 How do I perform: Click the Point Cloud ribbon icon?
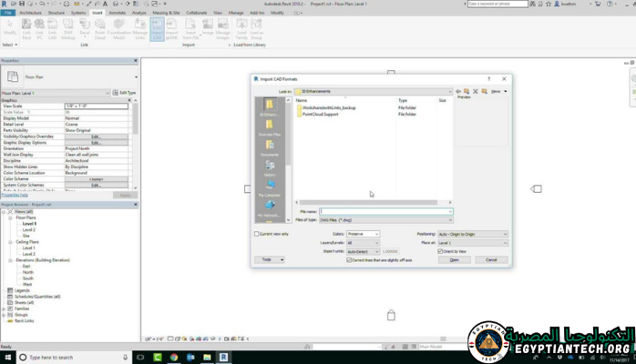pos(100,29)
